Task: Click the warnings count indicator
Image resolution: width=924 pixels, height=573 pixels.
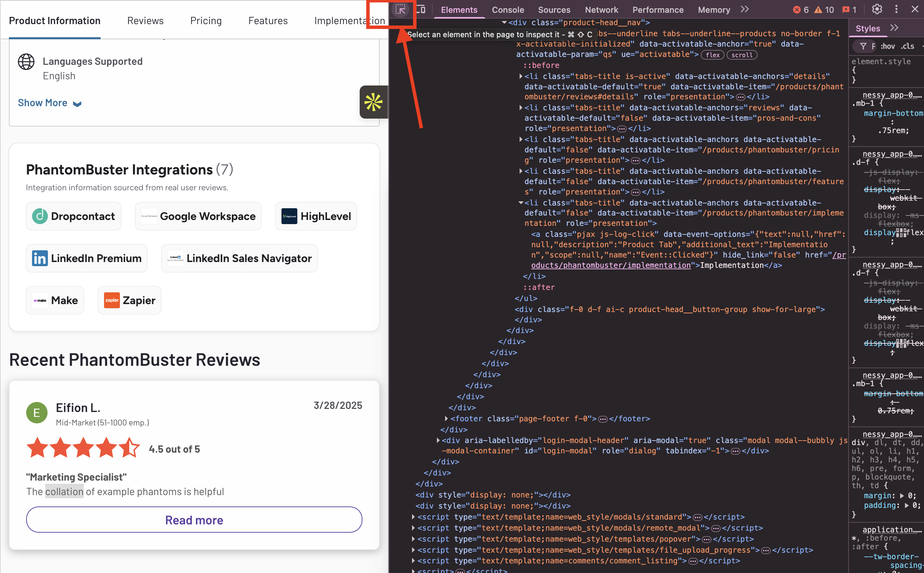Action: (824, 10)
